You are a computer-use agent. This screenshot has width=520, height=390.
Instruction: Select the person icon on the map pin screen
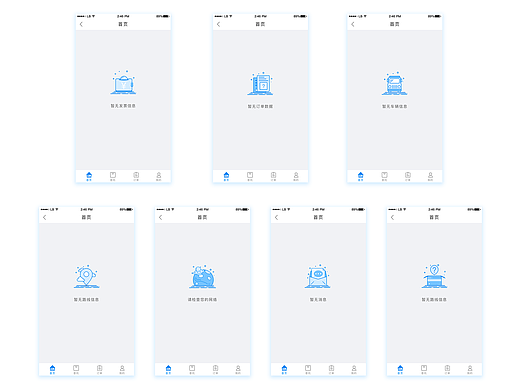point(122,369)
